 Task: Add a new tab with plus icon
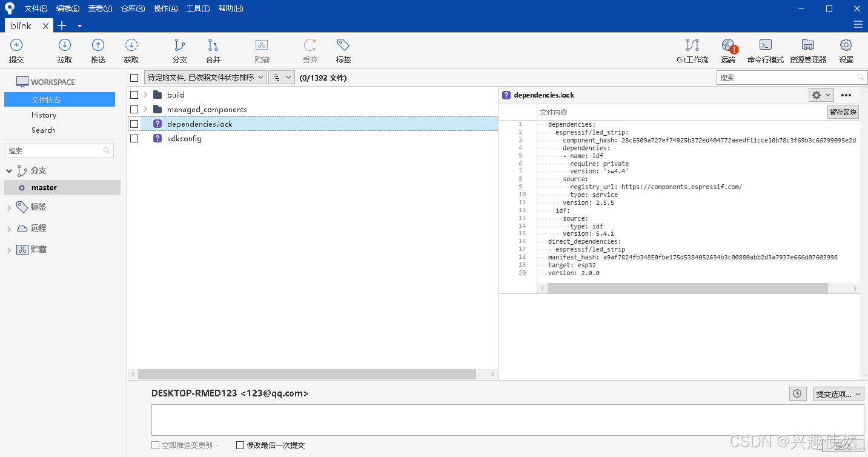pyautogui.click(x=62, y=25)
